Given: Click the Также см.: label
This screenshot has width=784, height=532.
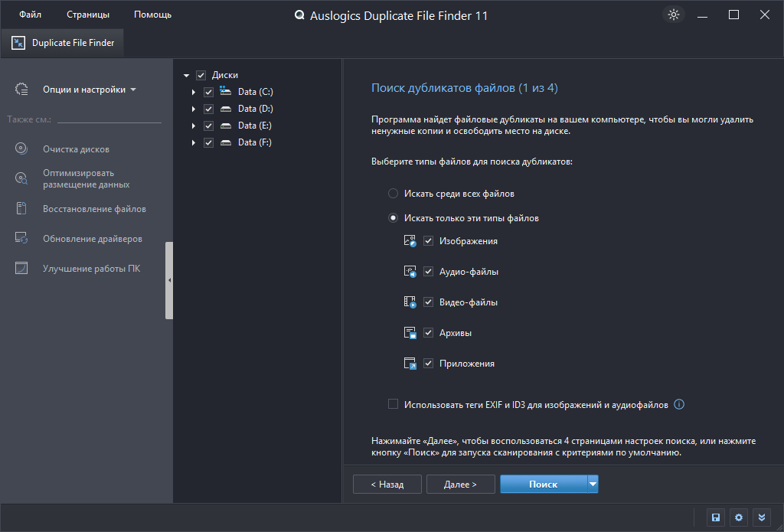Looking at the screenshot, I should [29, 119].
